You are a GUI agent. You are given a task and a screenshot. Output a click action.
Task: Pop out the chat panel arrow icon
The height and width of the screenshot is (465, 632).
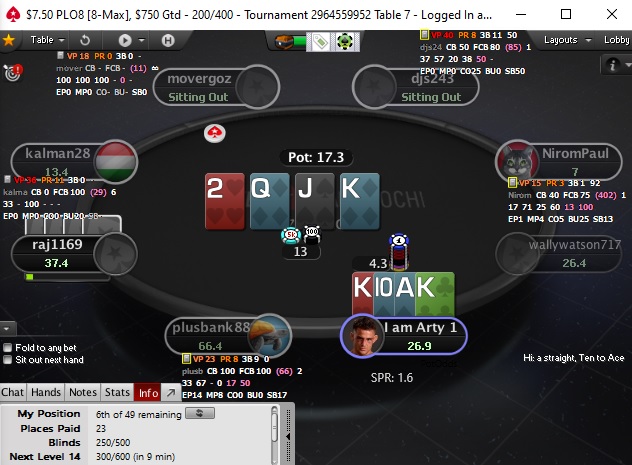(171, 392)
